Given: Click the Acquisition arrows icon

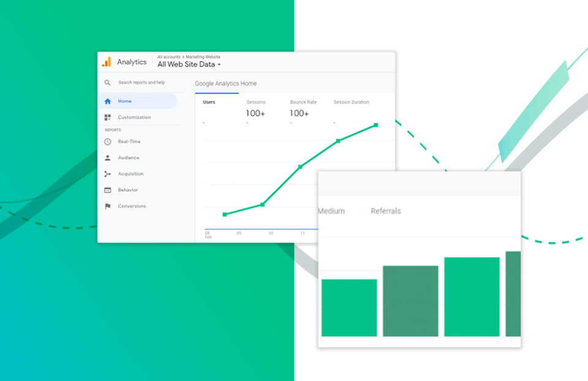Looking at the screenshot, I should 108,174.
